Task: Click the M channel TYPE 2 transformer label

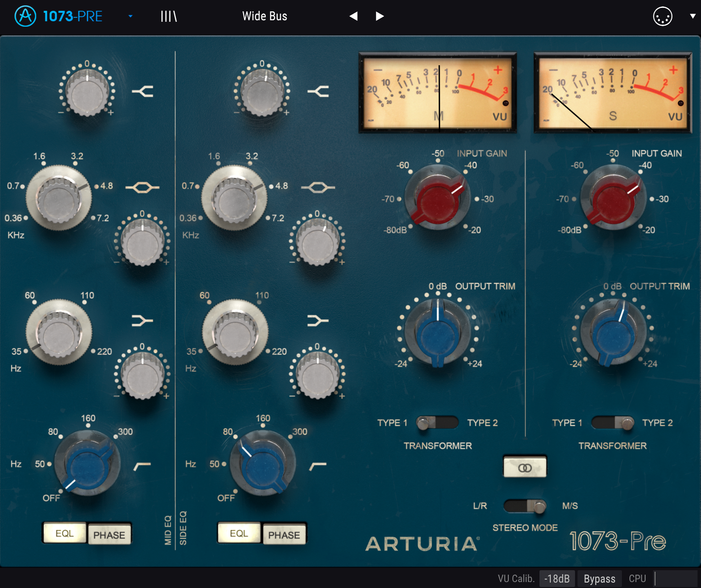Action: [x=482, y=423]
